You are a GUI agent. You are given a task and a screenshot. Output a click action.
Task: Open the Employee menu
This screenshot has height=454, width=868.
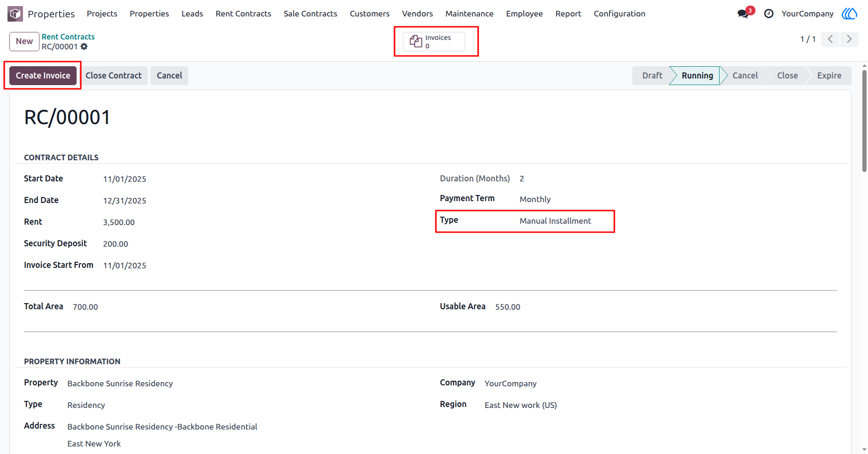click(x=524, y=14)
